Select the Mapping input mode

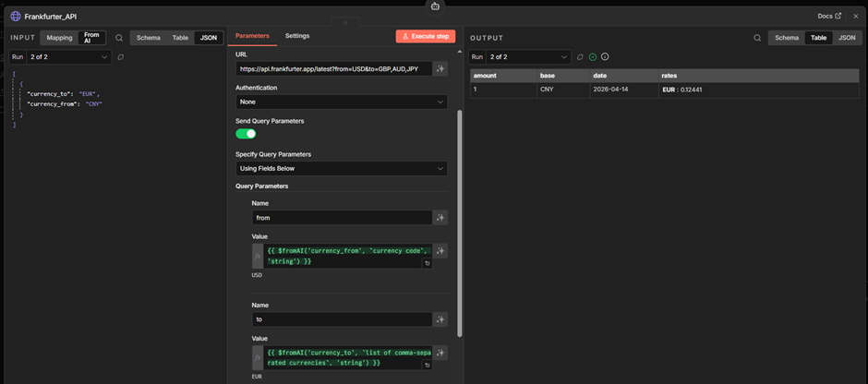pyautogui.click(x=59, y=38)
